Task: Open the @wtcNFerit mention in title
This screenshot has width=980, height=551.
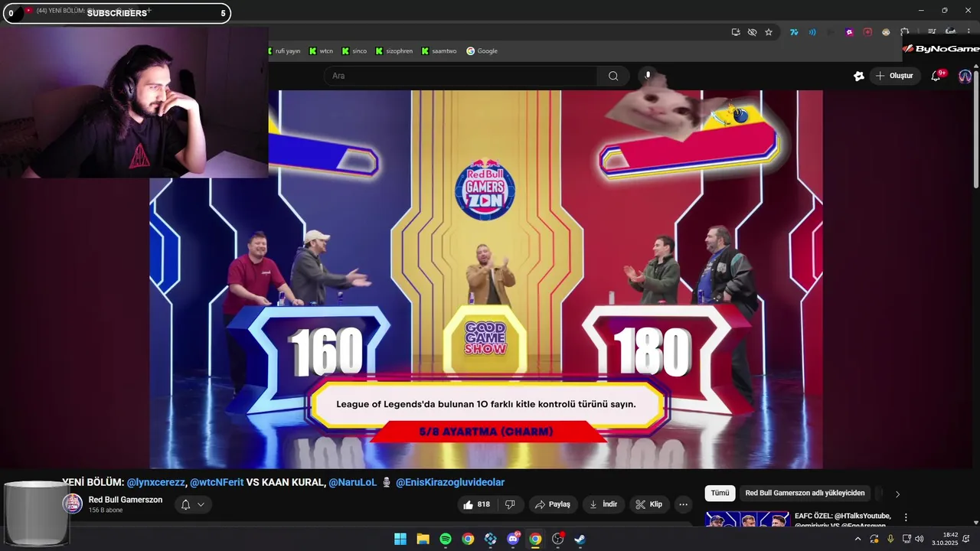Action: [x=217, y=482]
